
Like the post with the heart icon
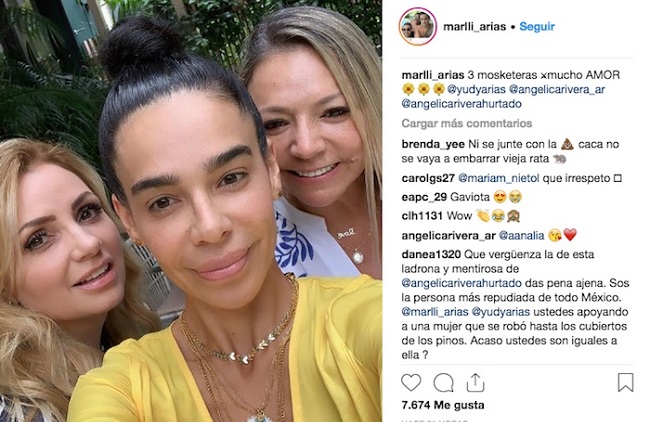click(411, 383)
